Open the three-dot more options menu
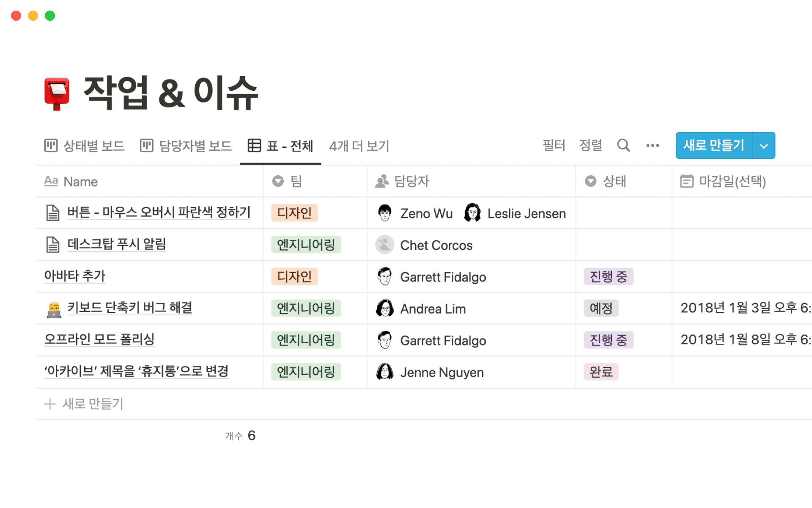812x508 pixels. (x=652, y=146)
